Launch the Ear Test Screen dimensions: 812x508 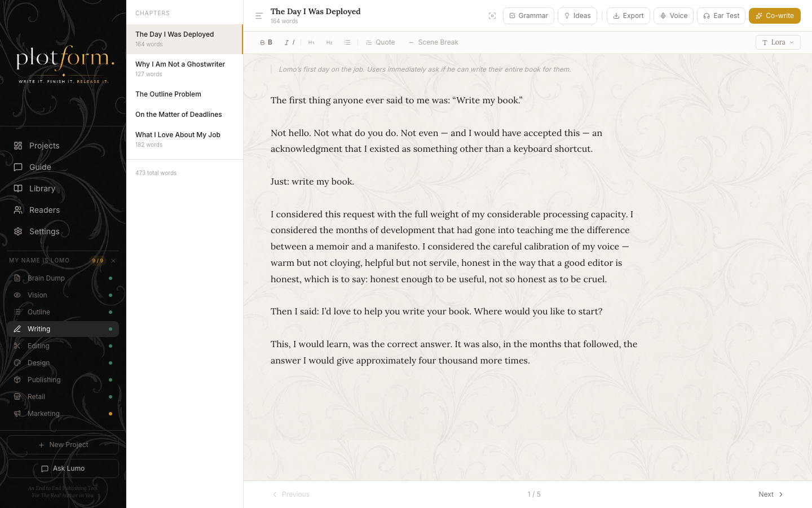721,16
